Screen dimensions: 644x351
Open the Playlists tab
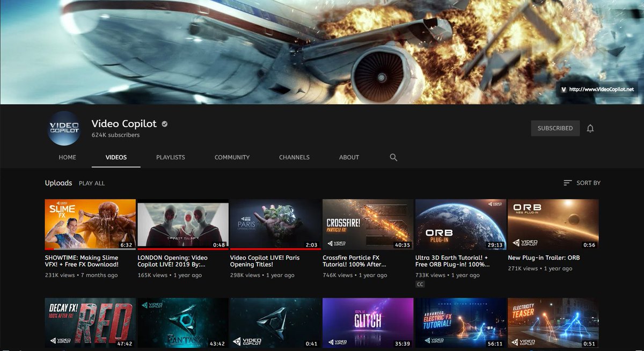171,157
